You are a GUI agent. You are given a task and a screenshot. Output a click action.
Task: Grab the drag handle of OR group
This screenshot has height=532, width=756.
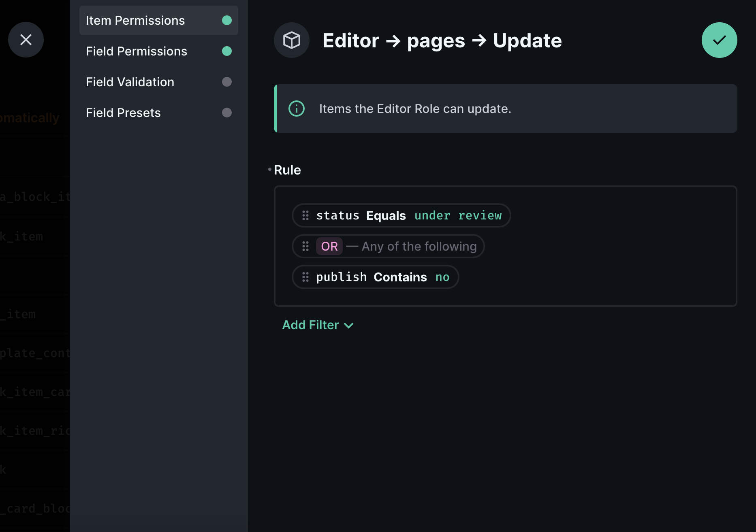(x=305, y=246)
